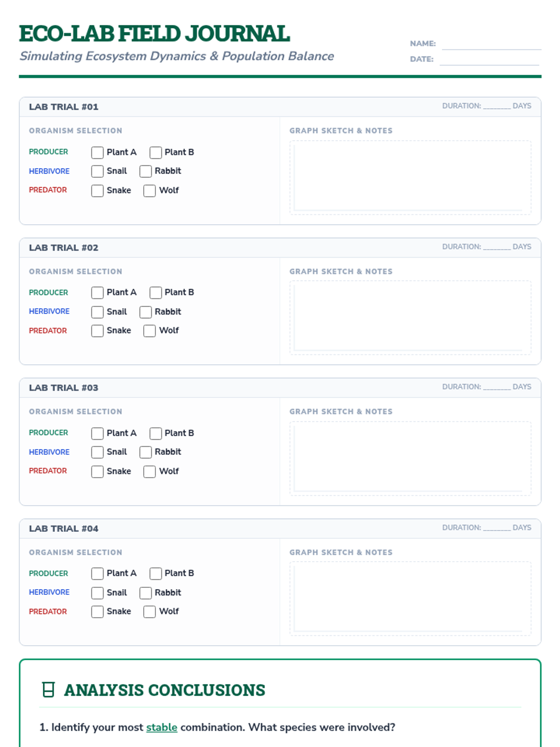Open the underlined stable link

pyautogui.click(x=161, y=727)
